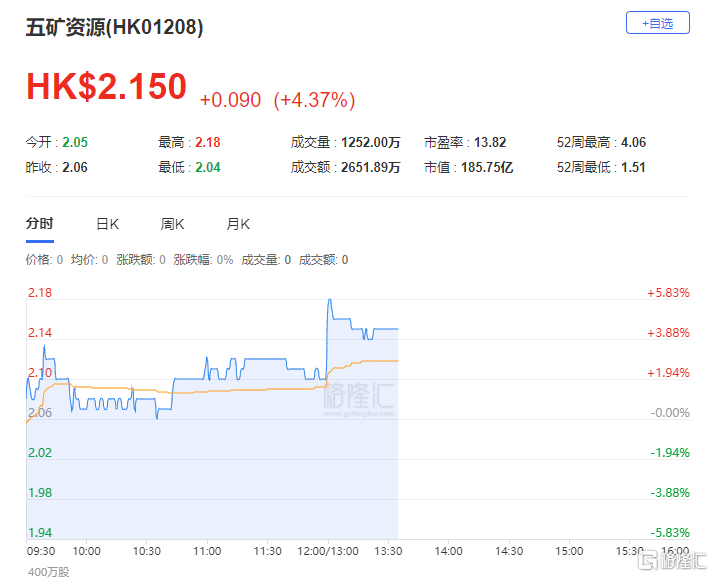
Task: Click the -5.83% right axis label
Action: 670,532
